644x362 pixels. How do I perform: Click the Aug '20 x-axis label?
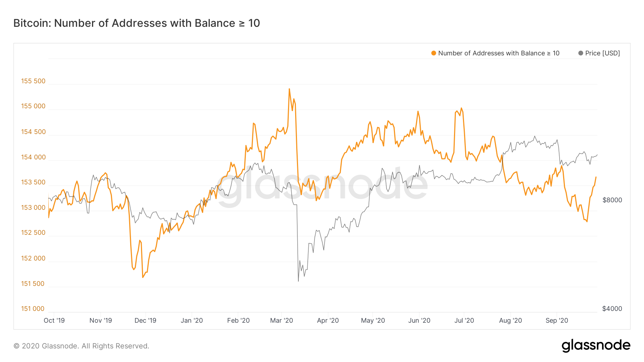point(510,321)
